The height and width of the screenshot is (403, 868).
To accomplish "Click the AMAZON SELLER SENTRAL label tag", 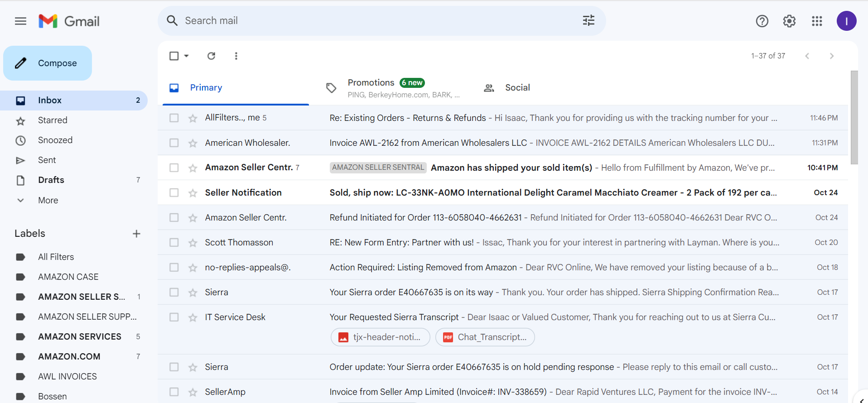I will [x=378, y=168].
